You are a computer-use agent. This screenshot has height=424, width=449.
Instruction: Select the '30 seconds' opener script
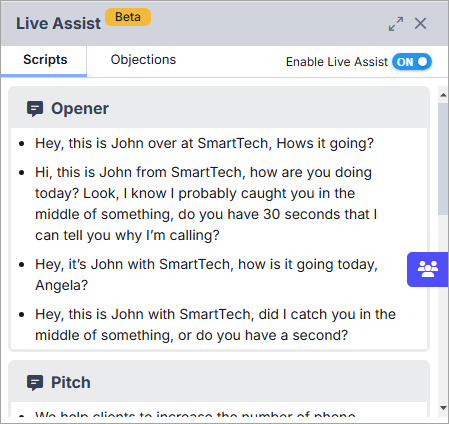tap(206, 204)
